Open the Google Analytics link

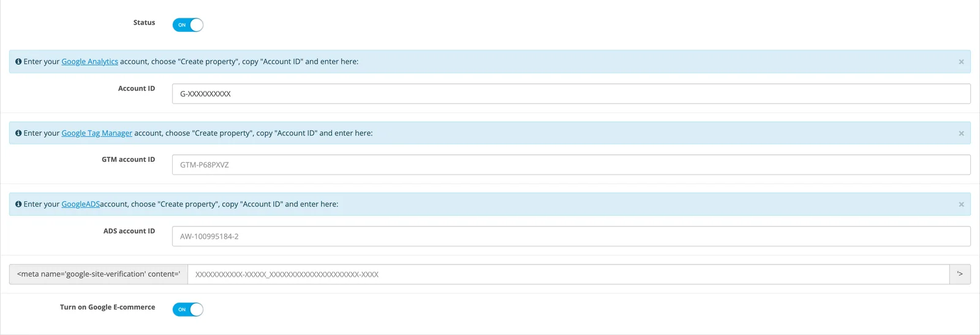(x=89, y=62)
